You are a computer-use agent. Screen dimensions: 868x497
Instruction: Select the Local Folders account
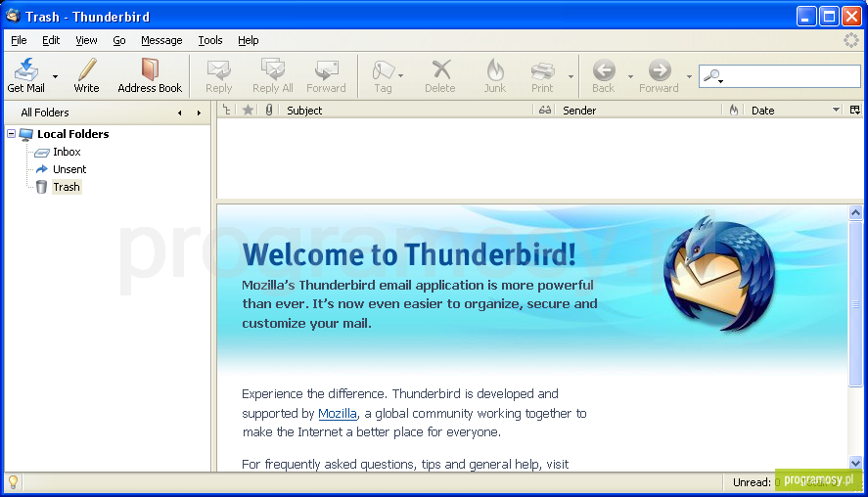72,134
